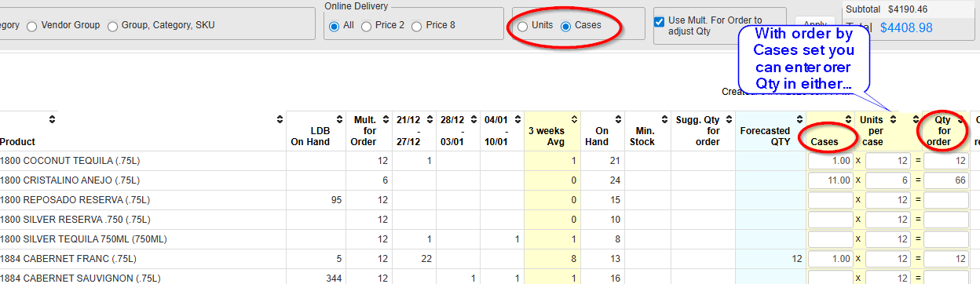Edit Qty for order for 1800 Silver Tequila 750ML

(x=946, y=239)
